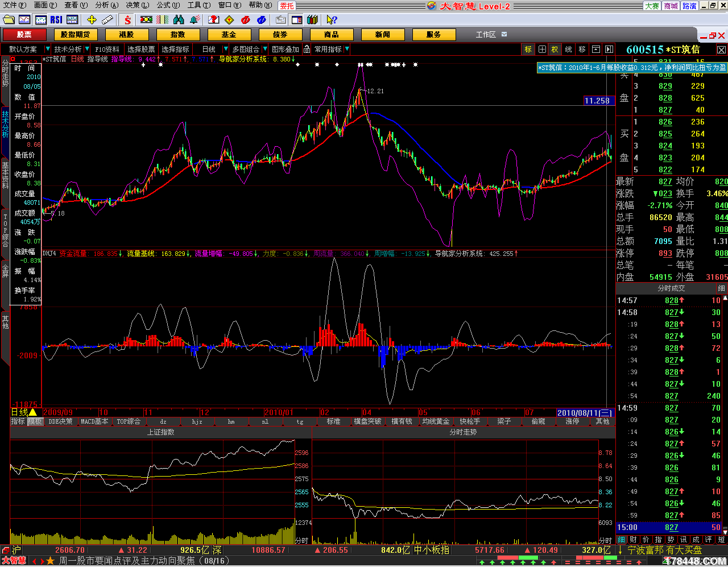
Task: Select the ruler measurement tool icon
Action: pyautogui.click(x=107, y=20)
